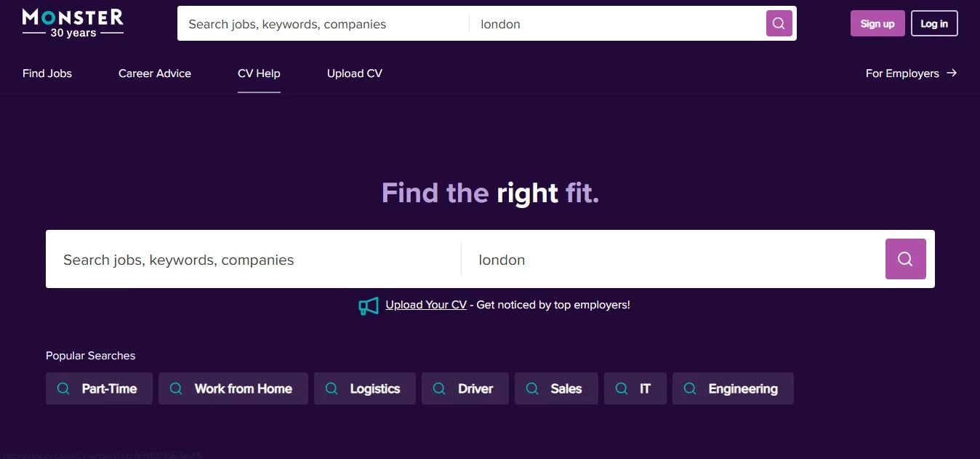Click magnifier icon on IT chip
Image resolution: width=980 pixels, height=459 pixels.
(622, 388)
